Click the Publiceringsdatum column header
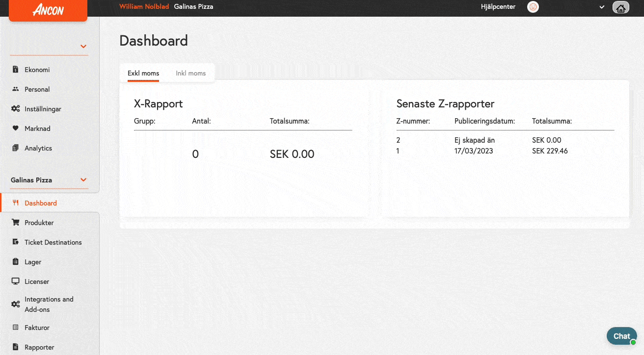 tap(484, 121)
